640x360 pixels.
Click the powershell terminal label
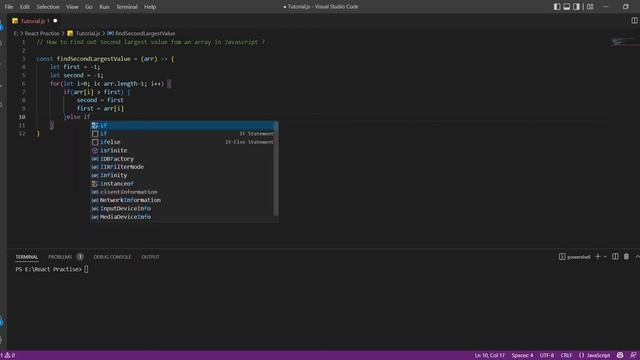[575, 257]
